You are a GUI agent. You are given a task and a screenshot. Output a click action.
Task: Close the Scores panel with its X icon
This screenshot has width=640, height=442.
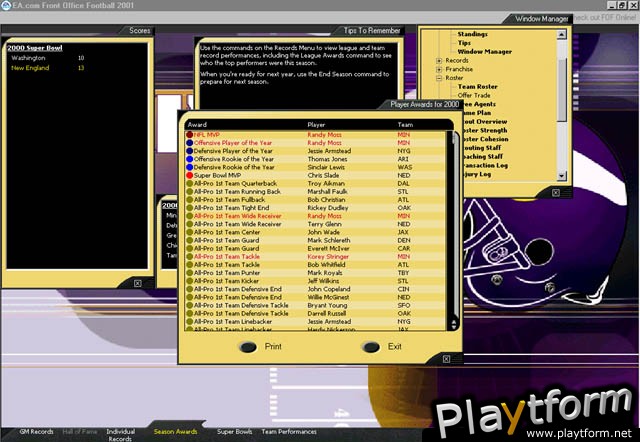138,283
